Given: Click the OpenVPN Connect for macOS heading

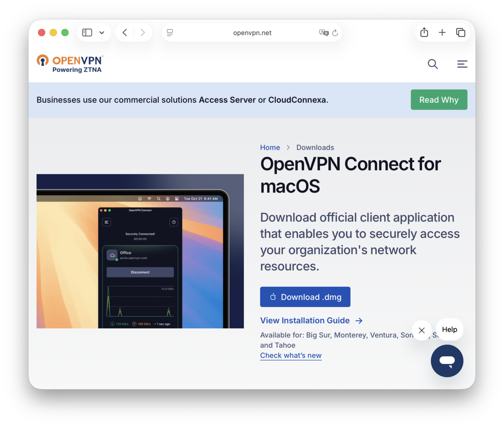Looking at the screenshot, I should point(350,175).
